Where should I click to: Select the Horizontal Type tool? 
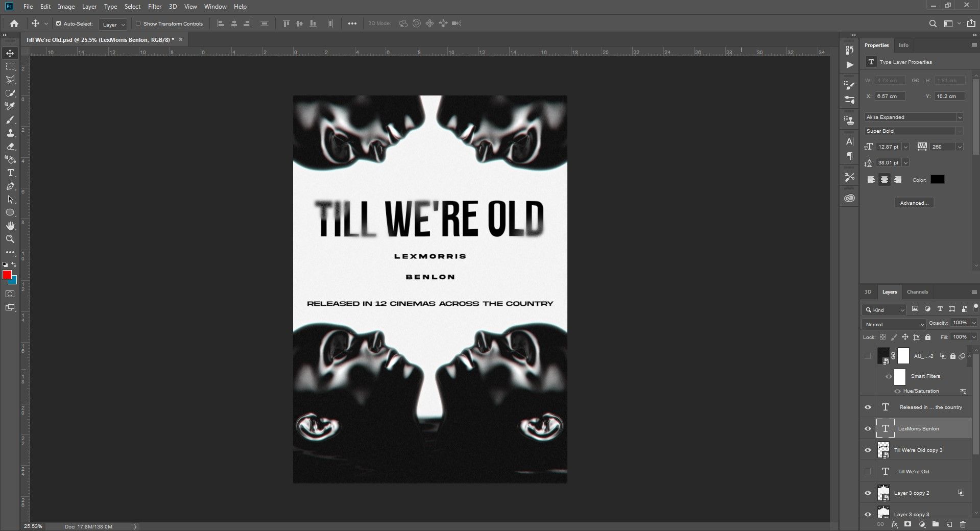pos(10,173)
